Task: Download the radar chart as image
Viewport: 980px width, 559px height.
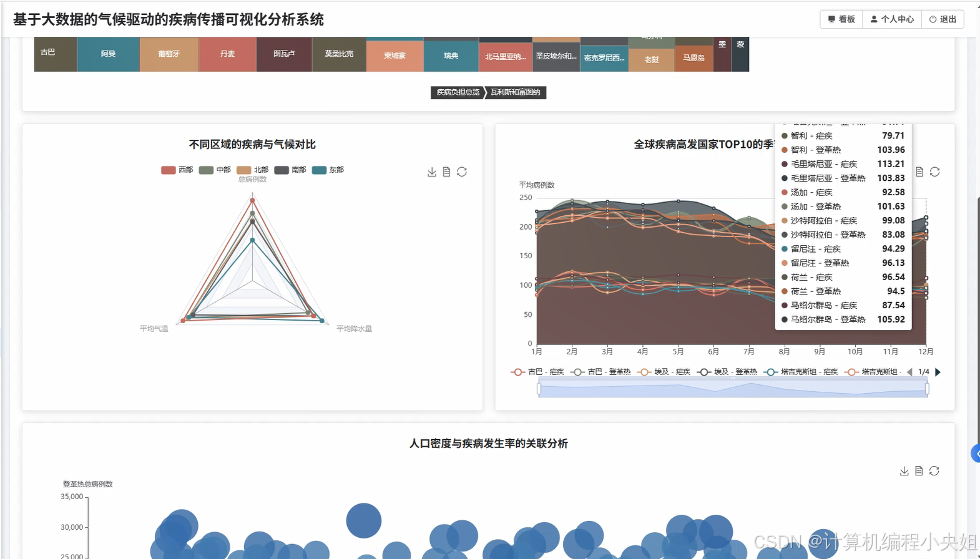Action: [x=432, y=172]
